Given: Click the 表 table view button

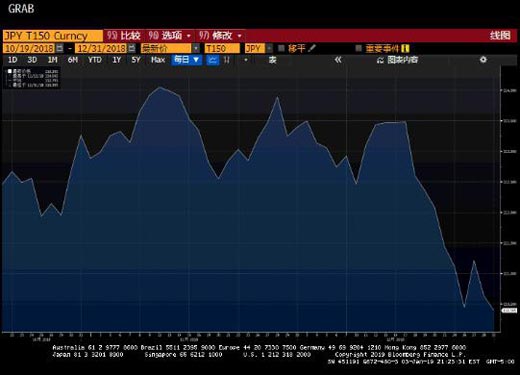Looking at the screenshot, I should [272, 60].
